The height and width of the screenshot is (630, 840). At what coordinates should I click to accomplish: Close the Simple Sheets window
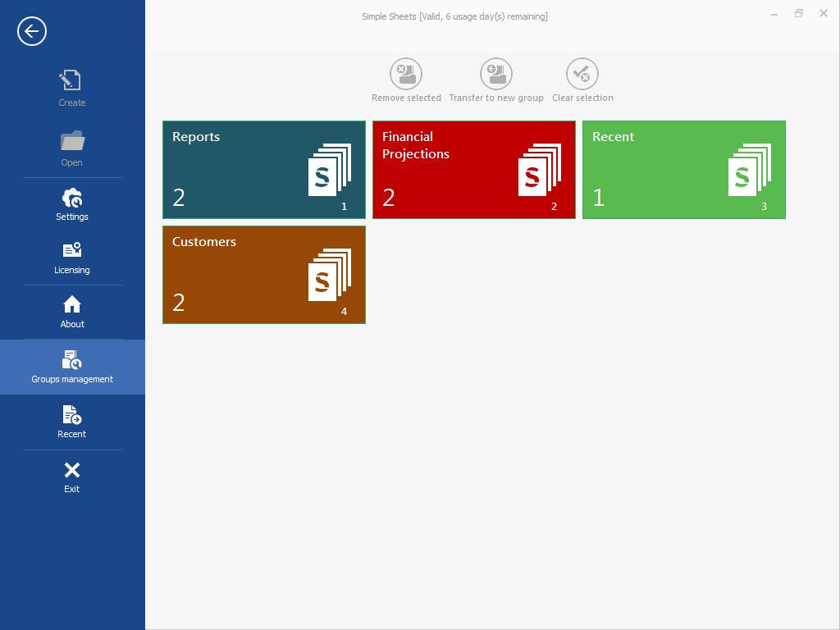tap(824, 13)
